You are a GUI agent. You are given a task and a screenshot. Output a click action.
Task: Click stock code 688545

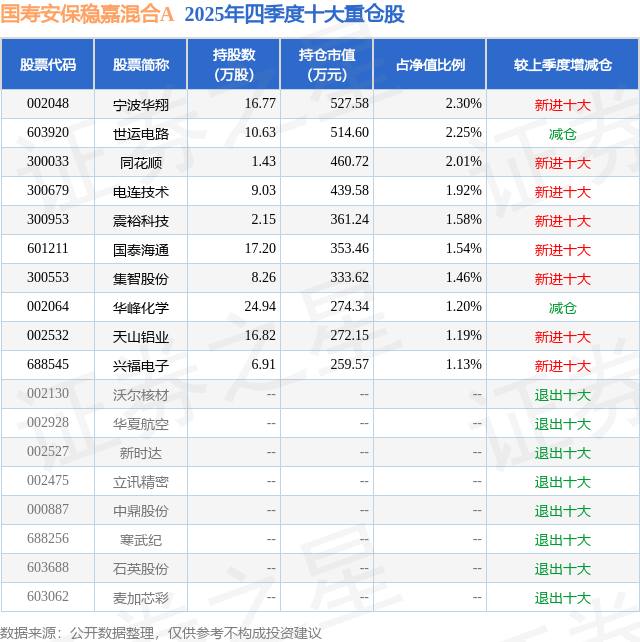[x=47, y=365]
